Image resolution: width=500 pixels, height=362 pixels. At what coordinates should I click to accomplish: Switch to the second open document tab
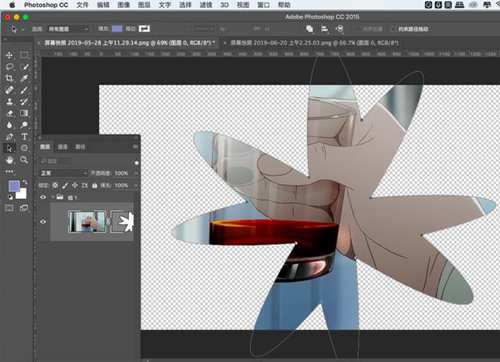(x=314, y=43)
